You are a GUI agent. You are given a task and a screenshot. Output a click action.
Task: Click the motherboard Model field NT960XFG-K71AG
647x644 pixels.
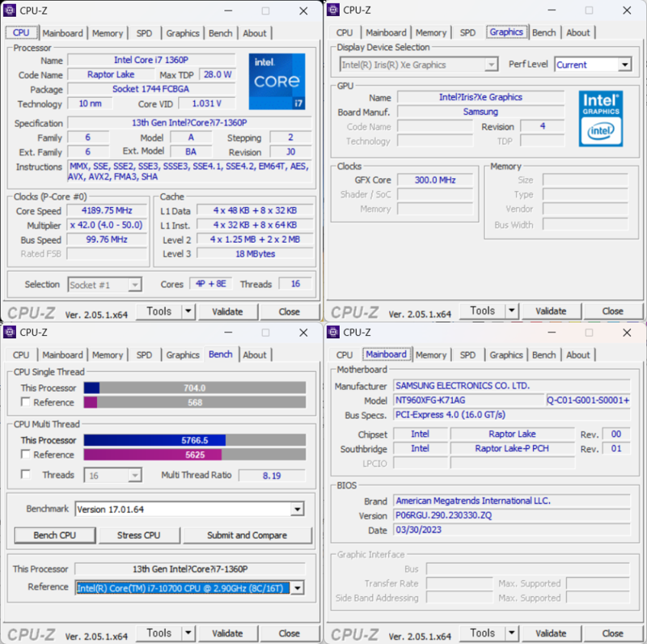pyautogui.click(x=469, y=400)
